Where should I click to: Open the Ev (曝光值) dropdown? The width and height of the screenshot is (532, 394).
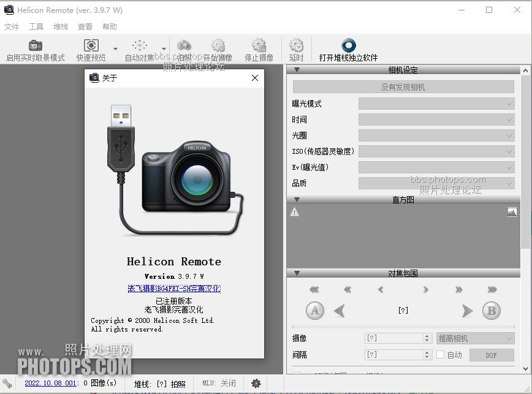pyautogui.click(x=436, y=167)
